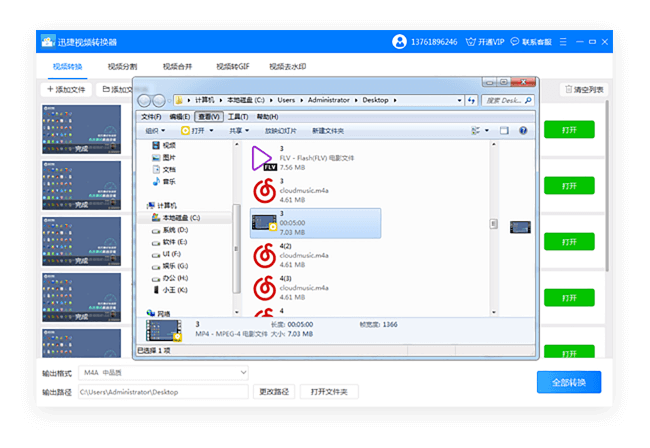This screenshot has height=448, width=650.
Task: Click the customer service chat icon
Action: pos(514,41)
